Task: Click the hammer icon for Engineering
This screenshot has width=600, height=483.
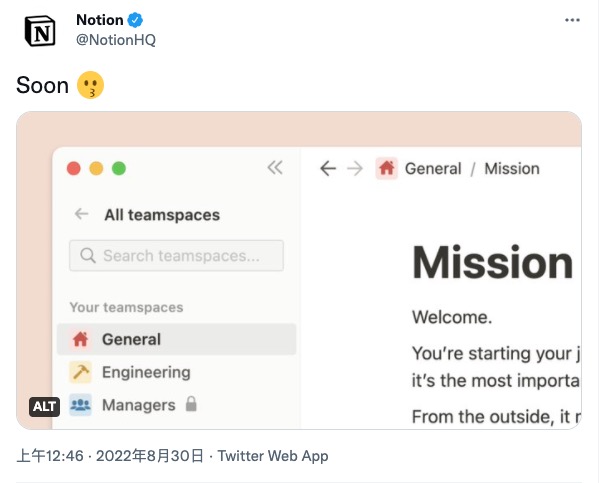Action: 80,372
